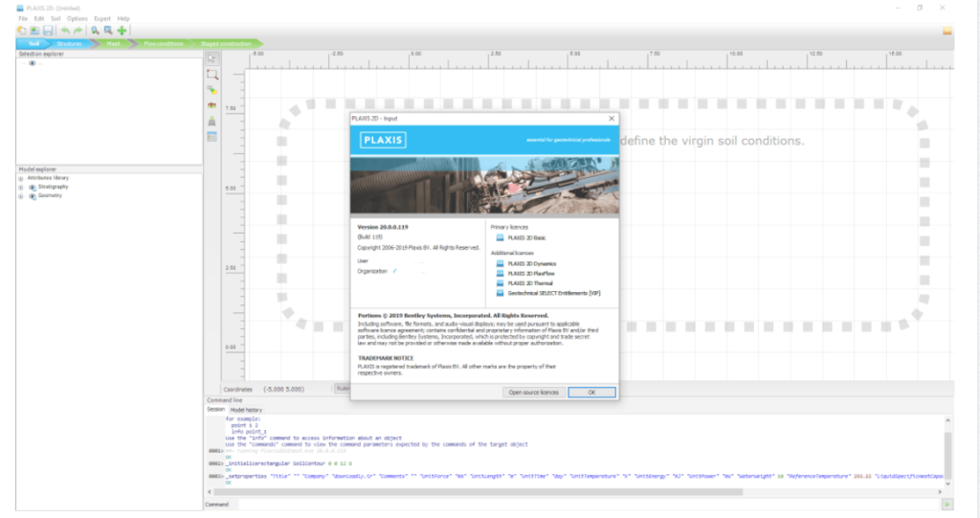This screenshot has height=518, width=980.
Task: Click the green run command button
Action: click(947, 505)
